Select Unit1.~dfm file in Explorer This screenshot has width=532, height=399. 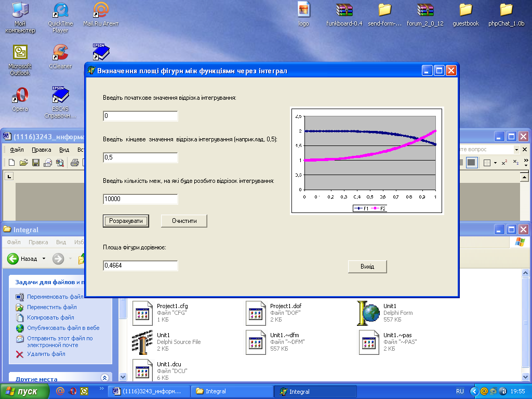275,342
